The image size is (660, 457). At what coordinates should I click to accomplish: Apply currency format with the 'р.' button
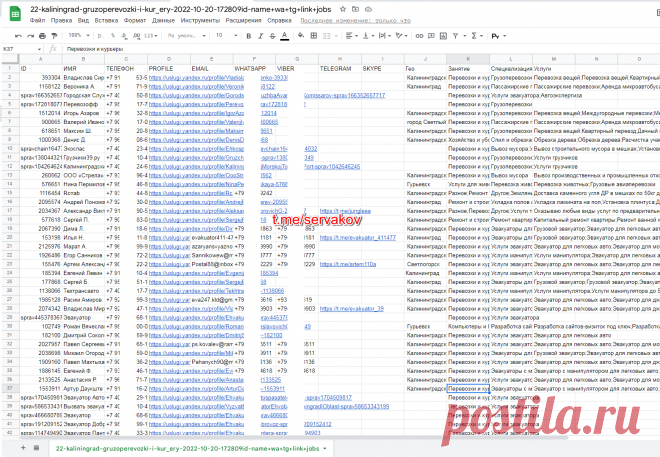100,36
